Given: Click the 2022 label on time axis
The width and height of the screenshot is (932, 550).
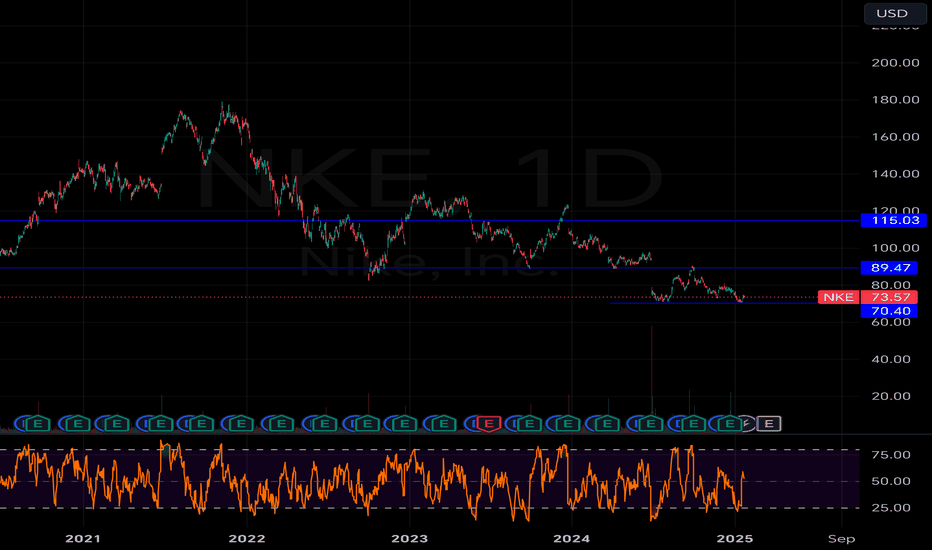Looking at the screenshot, I should (x=247, y=539).
